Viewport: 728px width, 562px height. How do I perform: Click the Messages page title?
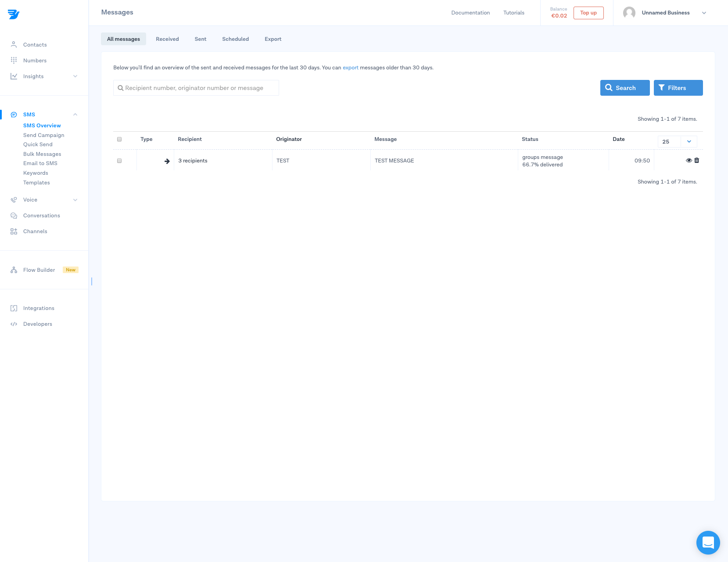117,12
